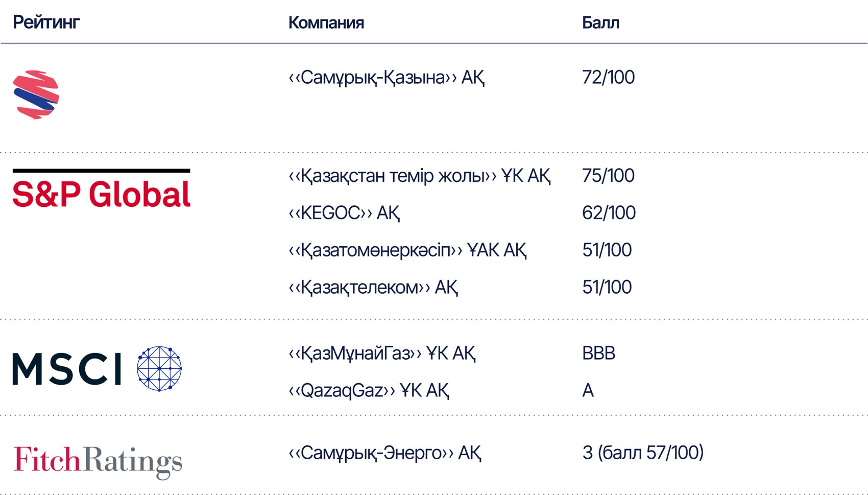
Task: Click «Қазақстан темір жолы» ҰК АҚ entry
Action: (x=420, y=176)
